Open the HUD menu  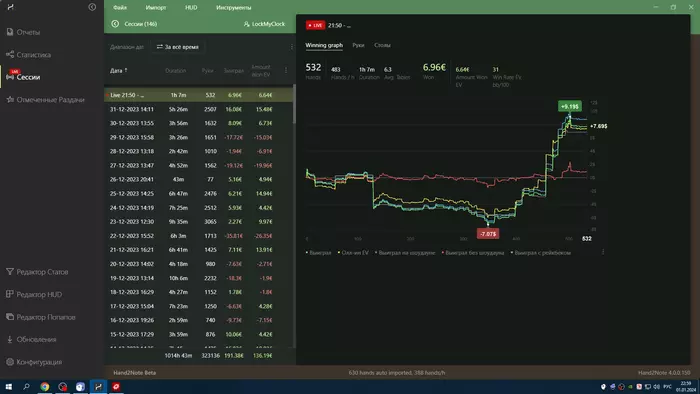coord(191,8)
